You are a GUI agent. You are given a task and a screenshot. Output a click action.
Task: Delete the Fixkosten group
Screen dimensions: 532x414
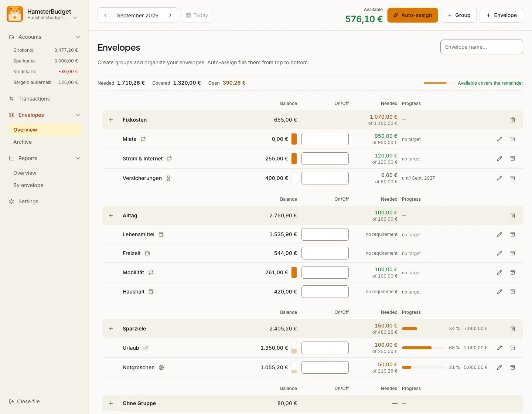tap(513, 120)
